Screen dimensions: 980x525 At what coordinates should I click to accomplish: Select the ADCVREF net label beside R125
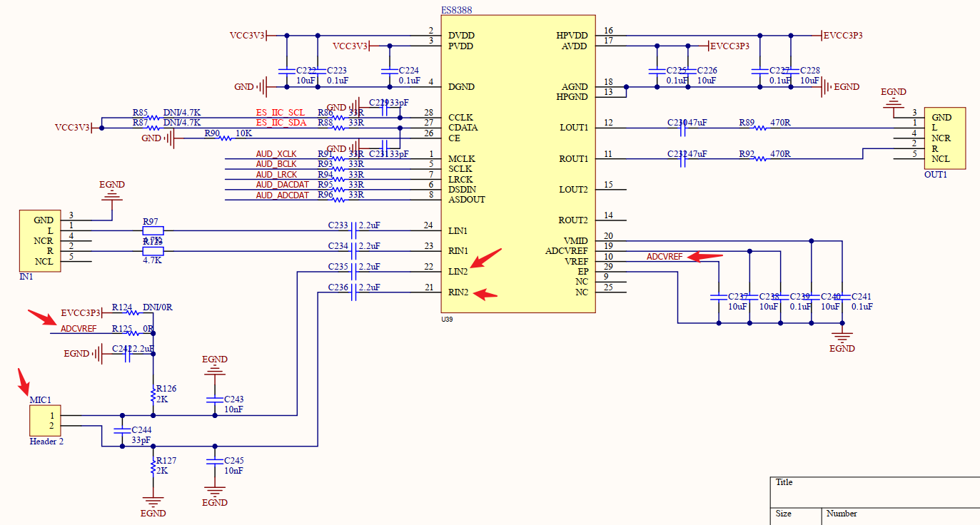coord(79,329)
